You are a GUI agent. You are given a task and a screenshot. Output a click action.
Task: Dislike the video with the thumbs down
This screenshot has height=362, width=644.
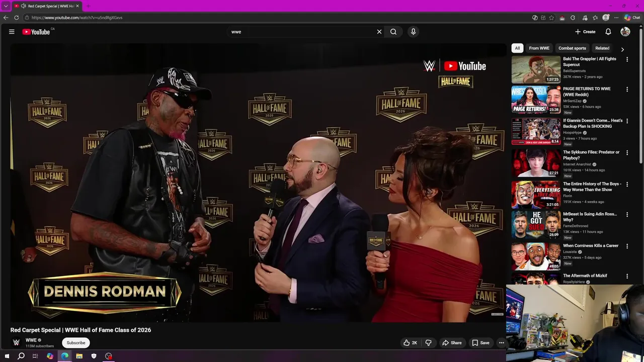tap(428, 343)
